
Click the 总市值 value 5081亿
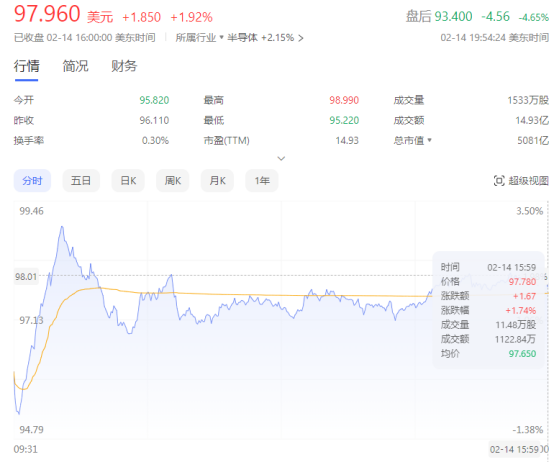point(533,141)
